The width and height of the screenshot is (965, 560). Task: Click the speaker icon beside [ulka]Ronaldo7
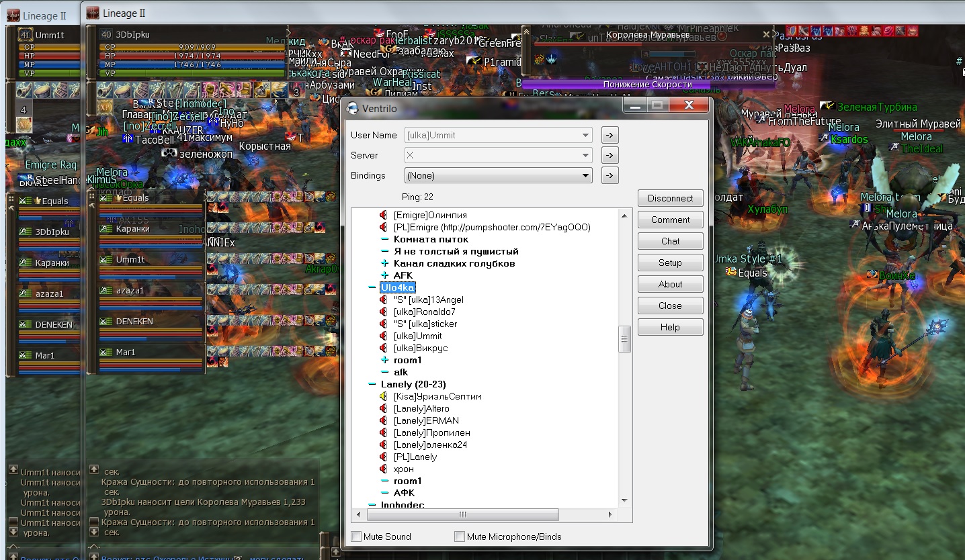384,312
